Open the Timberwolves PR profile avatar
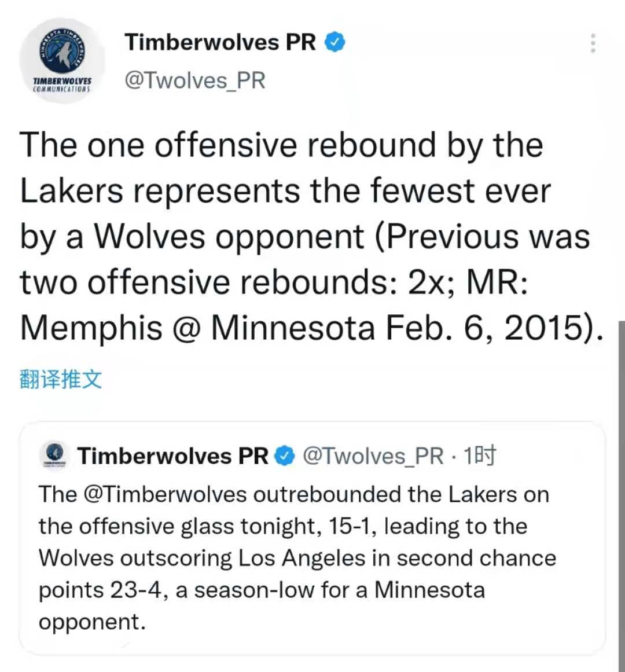This screenshot has height=672, width=625. 62,60
